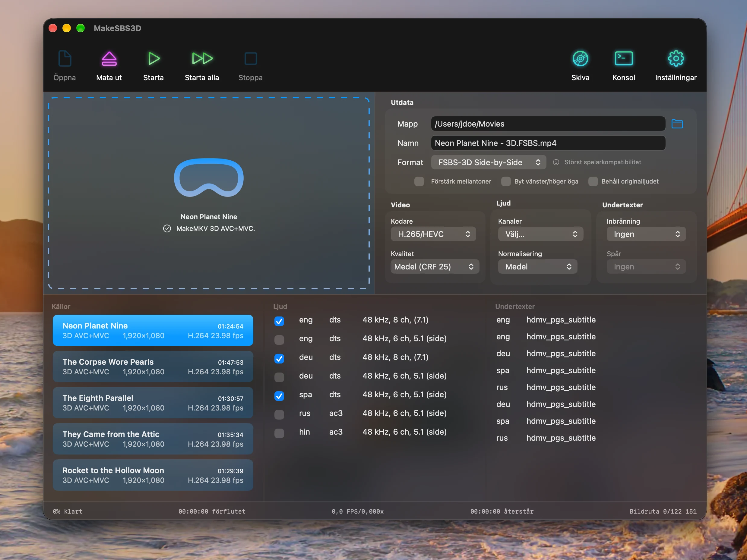Browse output folder with folder icon
Screen dimensions: 747x560
point(677,124)
